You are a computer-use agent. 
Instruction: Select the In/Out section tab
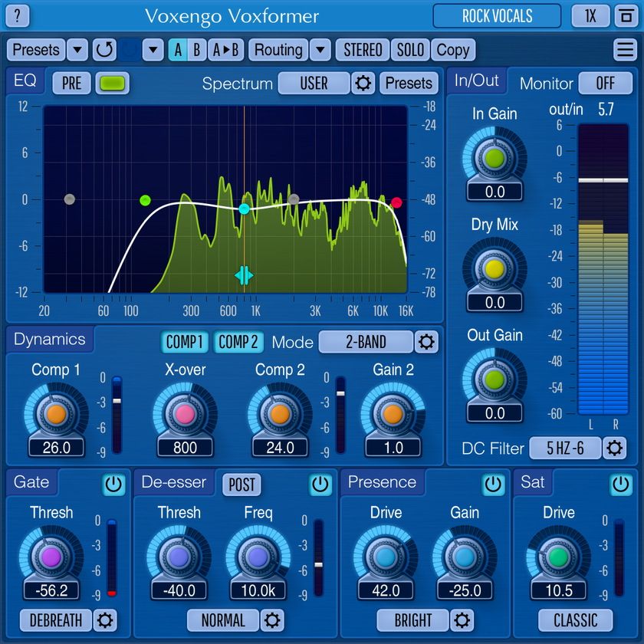point(476,80)
